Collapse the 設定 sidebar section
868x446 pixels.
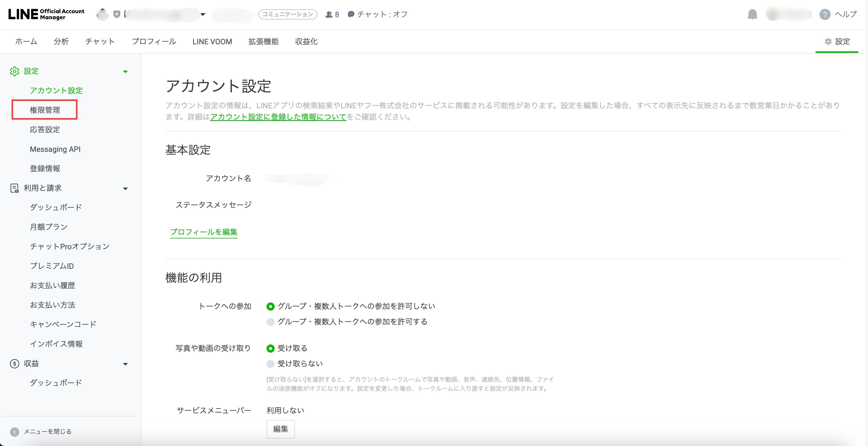tap(125, 71)
